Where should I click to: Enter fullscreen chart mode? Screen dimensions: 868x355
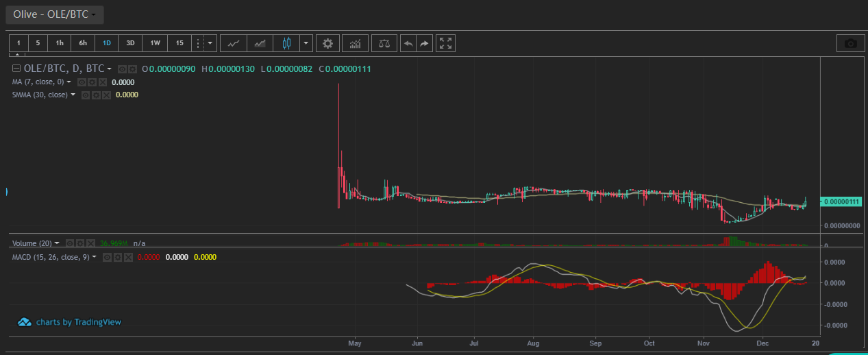(x=445, y=43)
